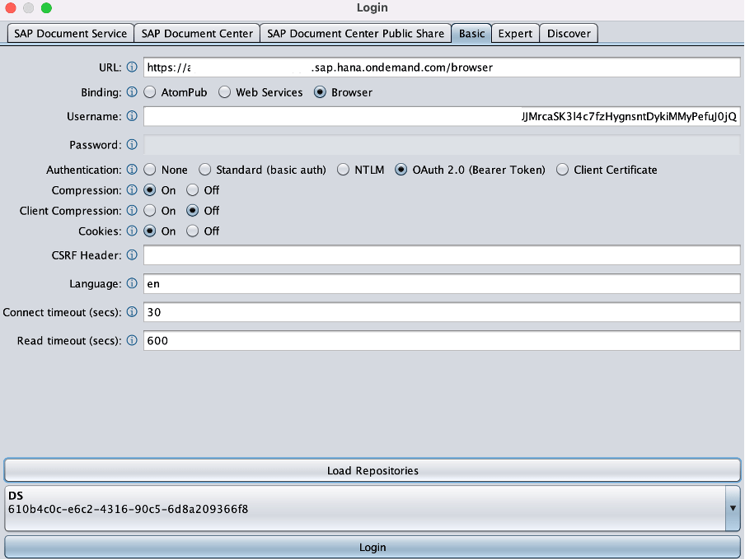The image size is (745, 560).
Task: Open the DS repository dropdown
Action: click(733, 508)
